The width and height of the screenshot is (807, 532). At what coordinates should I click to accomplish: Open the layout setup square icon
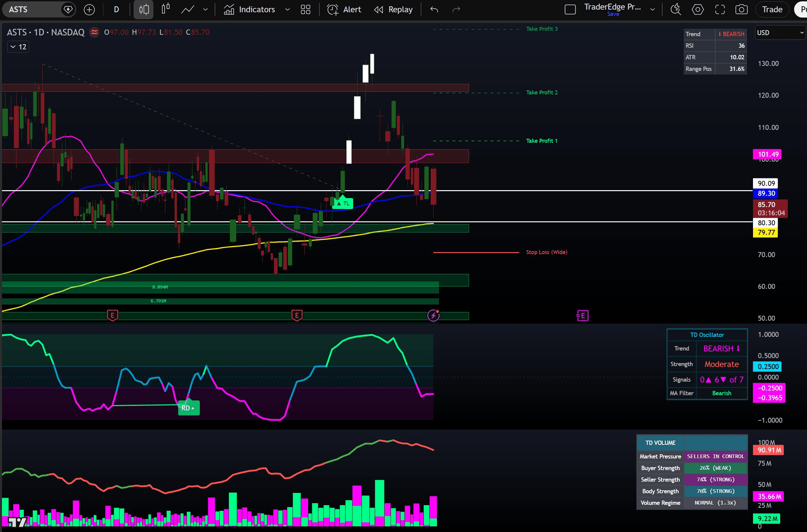point(570,10)
